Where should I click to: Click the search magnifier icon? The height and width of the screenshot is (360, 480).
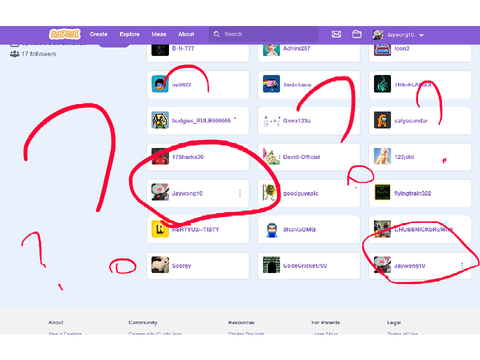pos(217,34)
